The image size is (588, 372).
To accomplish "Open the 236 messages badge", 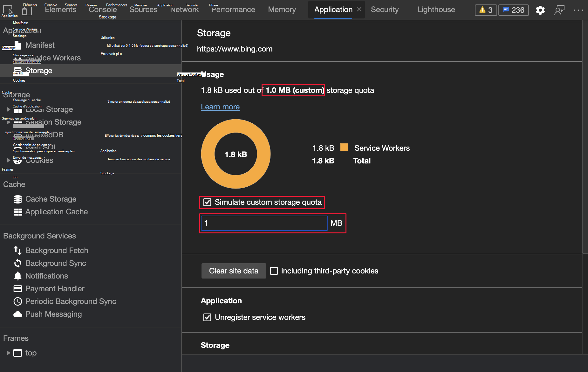I will click(514, 10).
